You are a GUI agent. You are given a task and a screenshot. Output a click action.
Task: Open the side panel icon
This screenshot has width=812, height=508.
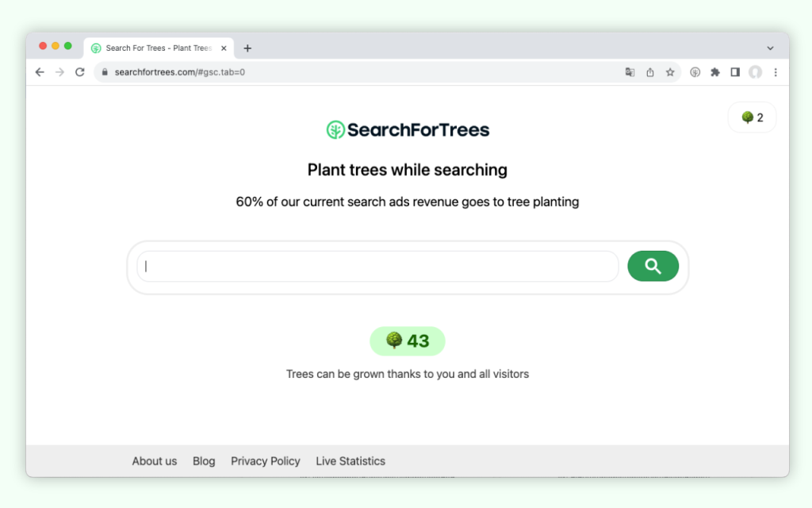point(734,72)
